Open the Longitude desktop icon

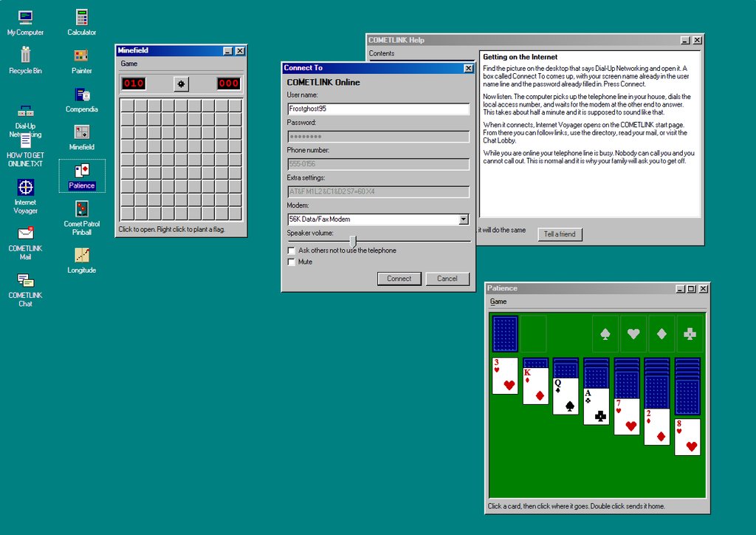[x=81, y=261]
